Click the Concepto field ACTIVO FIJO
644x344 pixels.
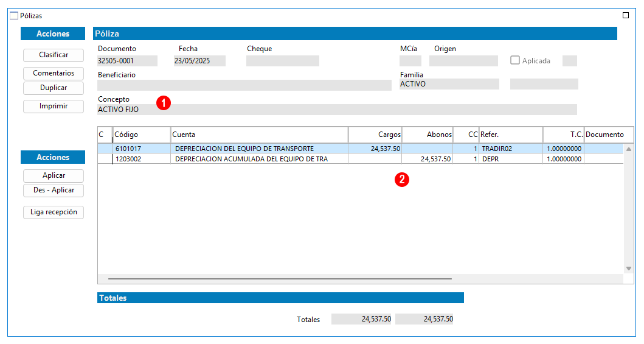point(337,110)
